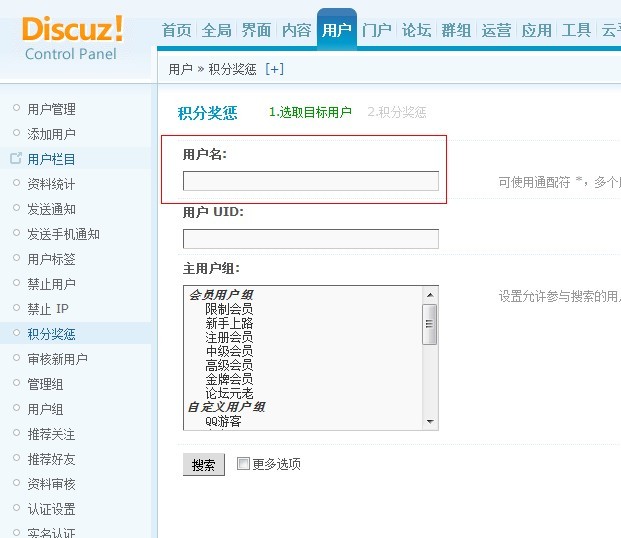Open 认证设置 in the sidebar
This screenshot has height=538, width=621.
click(x=51, y=508)
